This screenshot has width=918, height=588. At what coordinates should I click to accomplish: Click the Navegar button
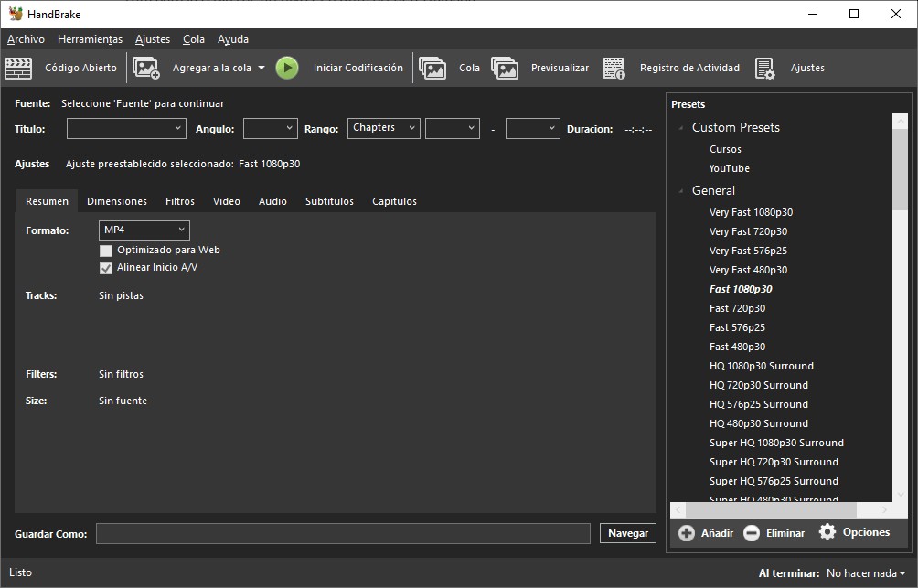tap(627, 533)
